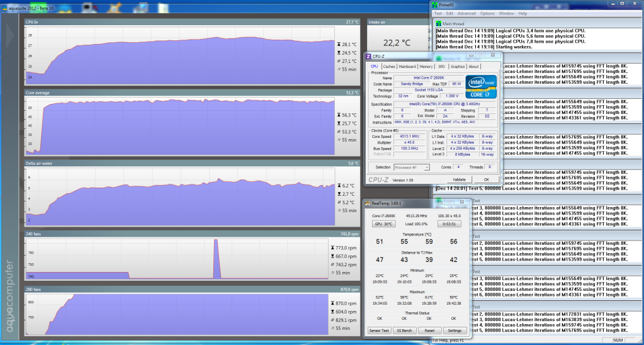
Task: Switch to the Memory tab in CPU-Z
Action: click(x=426, y=67)
